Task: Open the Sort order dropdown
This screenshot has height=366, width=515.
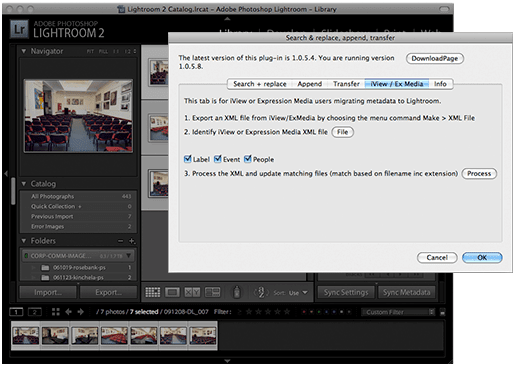Action: (x=298, y=293)
